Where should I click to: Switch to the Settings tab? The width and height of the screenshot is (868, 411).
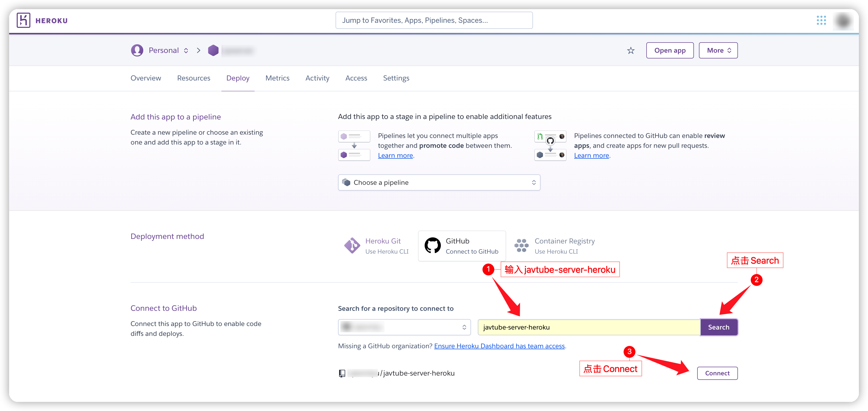tap(396, 78)
